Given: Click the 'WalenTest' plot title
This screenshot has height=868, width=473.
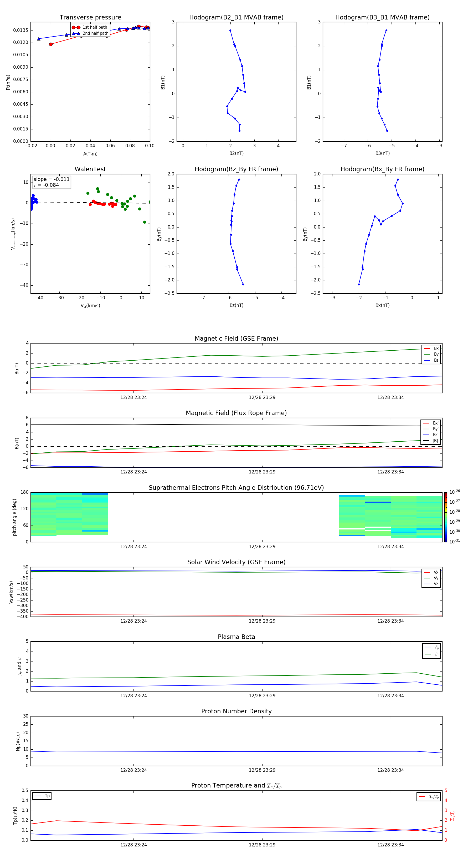Looking at the screenshot, I should 90,169.
